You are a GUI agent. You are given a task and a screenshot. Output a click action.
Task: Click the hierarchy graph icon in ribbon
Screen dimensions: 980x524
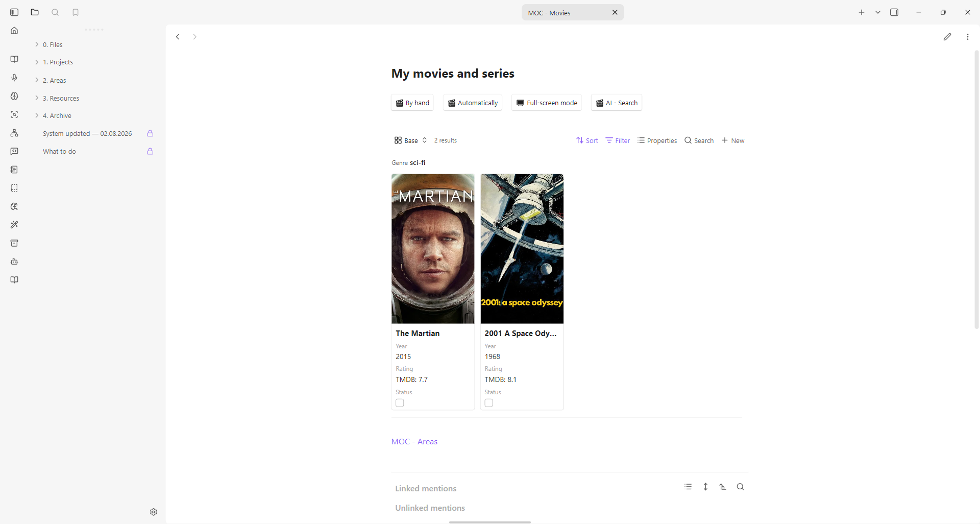point(14,133)
